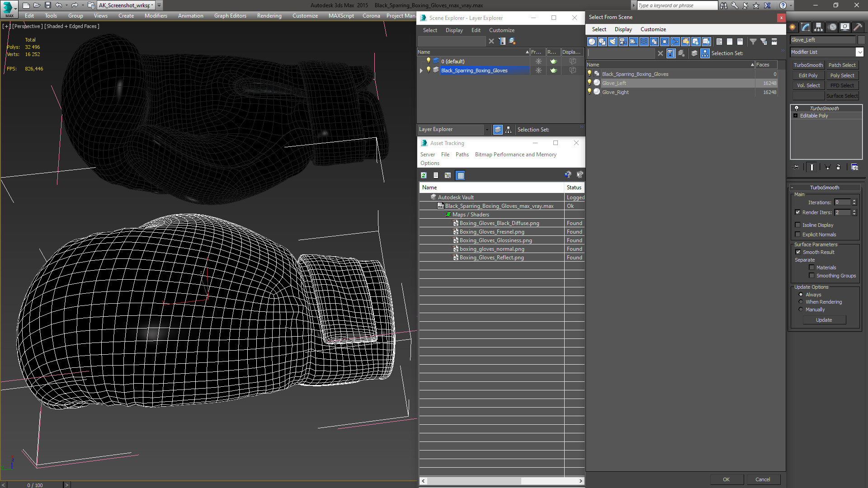Expand the Editable Poly stack entry

796,116
